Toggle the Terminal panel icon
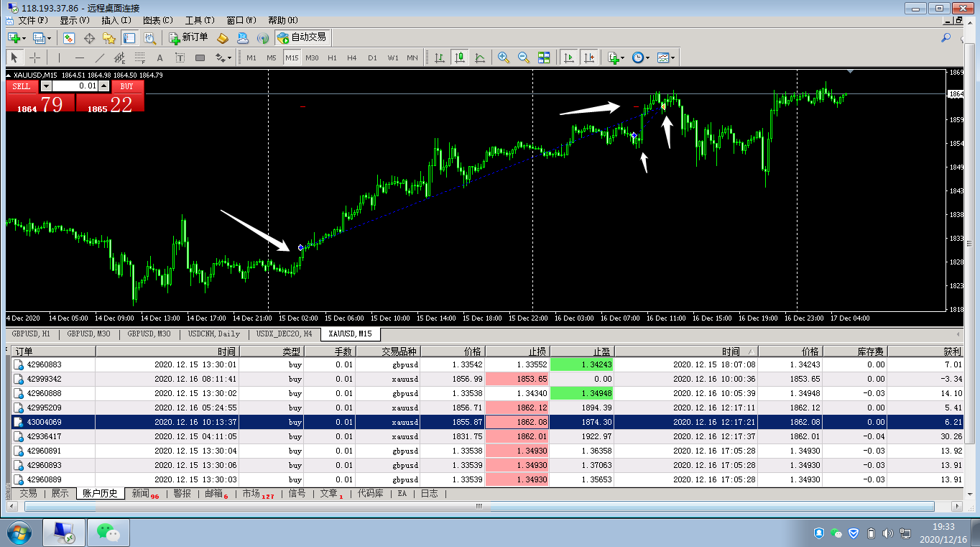 (129, 37)
